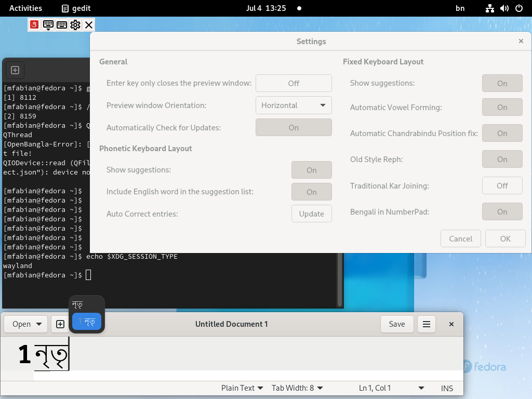Open the Plain Text language dropdown
This screenshot has height=399, width=532.
[242, 388]
